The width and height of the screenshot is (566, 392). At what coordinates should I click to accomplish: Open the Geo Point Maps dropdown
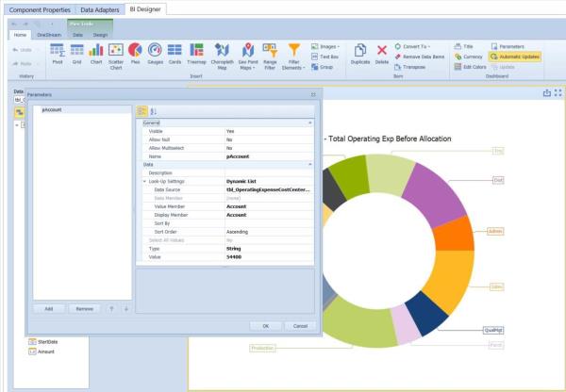[248, 57]
